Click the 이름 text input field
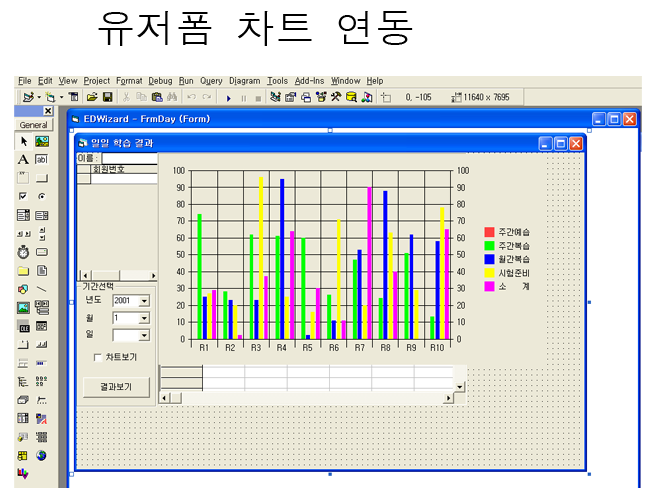 [128, 158]
